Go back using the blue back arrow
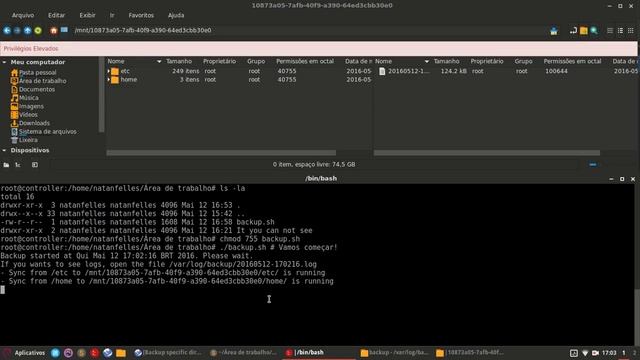Image resolution: width=640 pixels, height=360 pixels. (x=7, y=30)
